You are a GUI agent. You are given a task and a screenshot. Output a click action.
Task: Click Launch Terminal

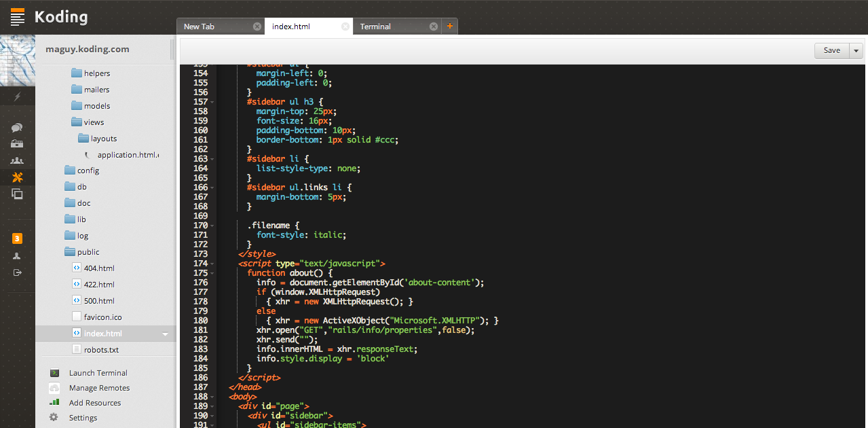click(x=99, y=372)
